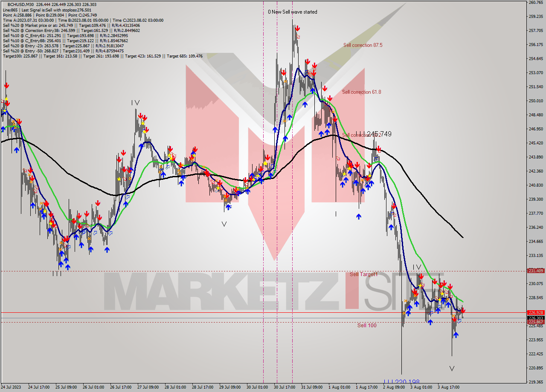Click the '1 Aug 01:00' time label
The width and height of the screenshot is (546, 392).
[339, 388]
